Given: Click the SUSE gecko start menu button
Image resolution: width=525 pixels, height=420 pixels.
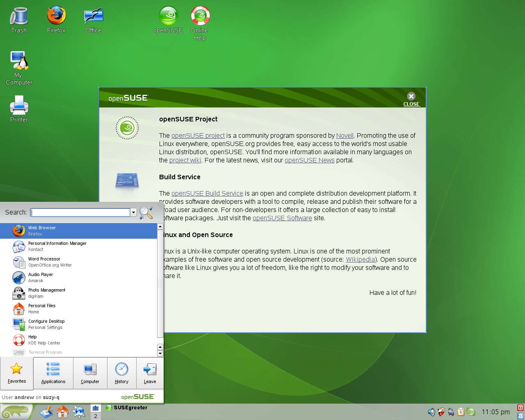Looking at the screenshot, I should 16,412.
